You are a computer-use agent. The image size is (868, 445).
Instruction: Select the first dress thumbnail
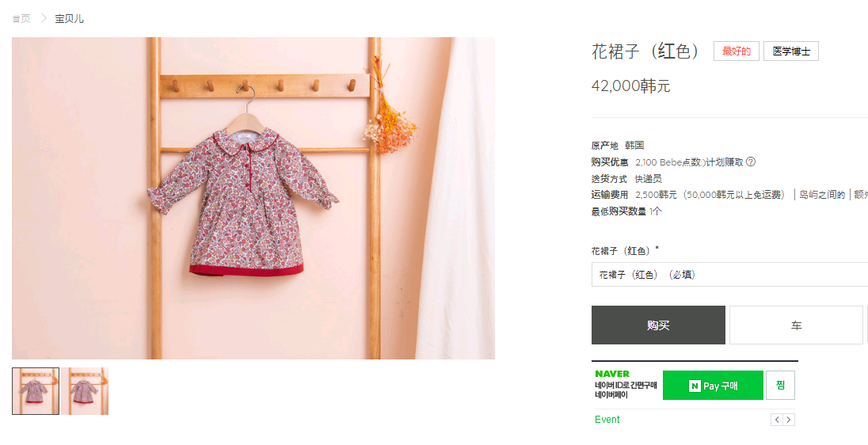pyautogui.click(x=36, y=391)
